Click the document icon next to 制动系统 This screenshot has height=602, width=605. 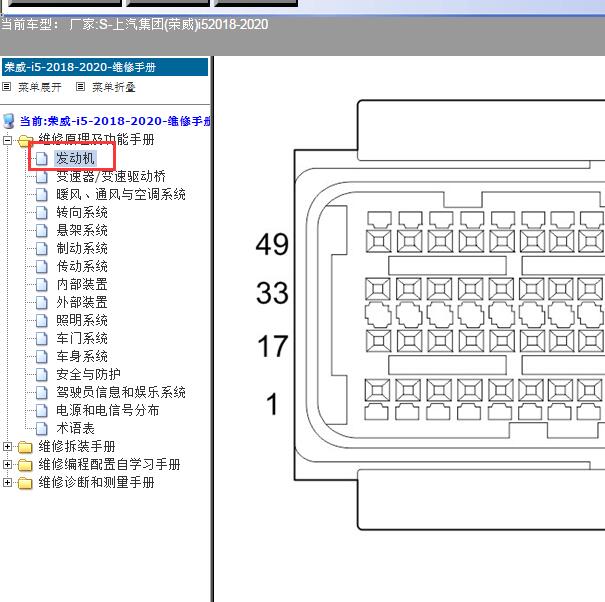[x=42, y=249]
